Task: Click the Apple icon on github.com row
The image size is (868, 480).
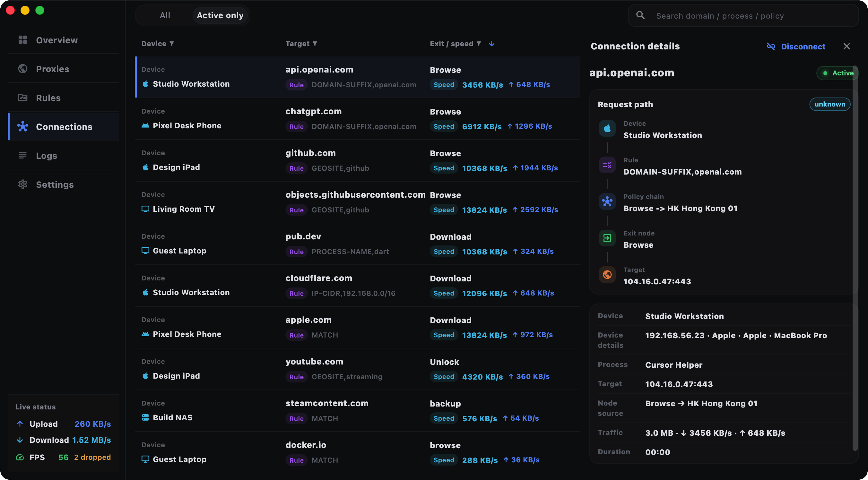Action: point(145,167)
